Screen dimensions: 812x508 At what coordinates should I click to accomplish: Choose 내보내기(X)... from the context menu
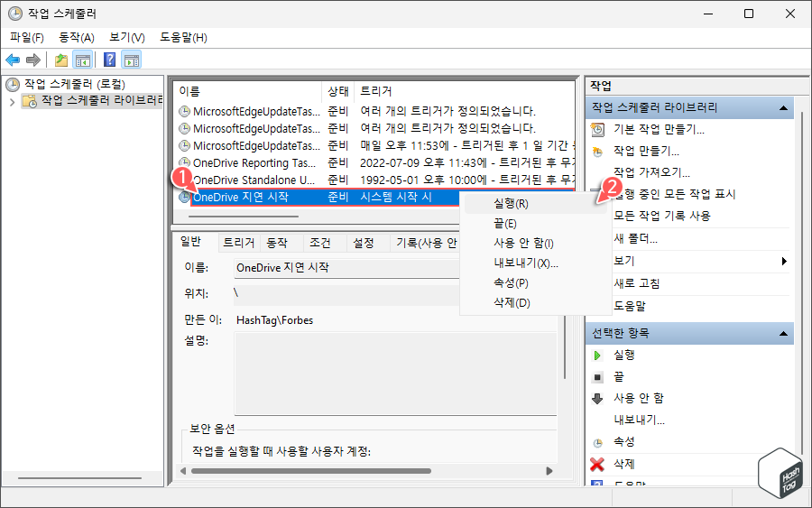(535, 263)
